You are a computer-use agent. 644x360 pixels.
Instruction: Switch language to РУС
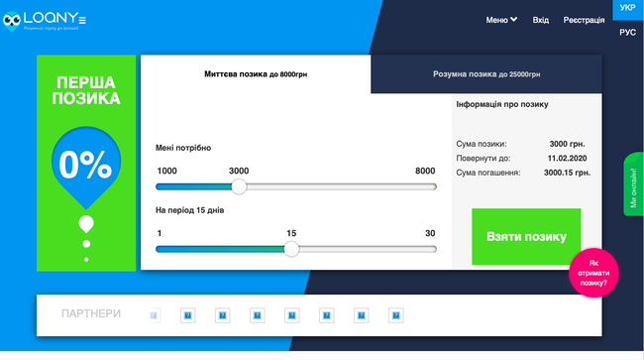tap(627, 33)
